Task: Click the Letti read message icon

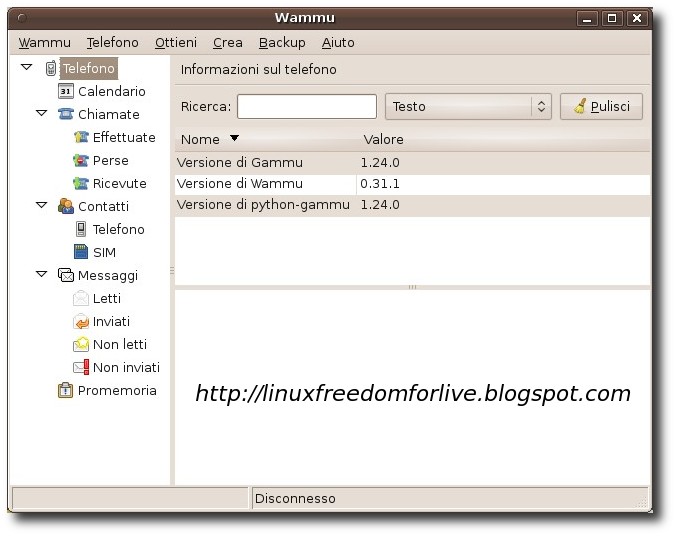Action: [81, 298]
